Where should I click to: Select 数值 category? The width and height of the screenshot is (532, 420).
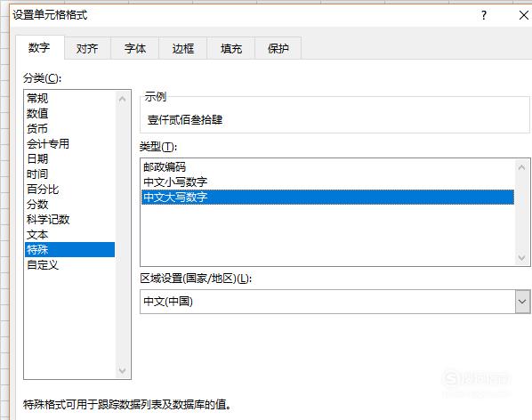click(x=70, y=113)
